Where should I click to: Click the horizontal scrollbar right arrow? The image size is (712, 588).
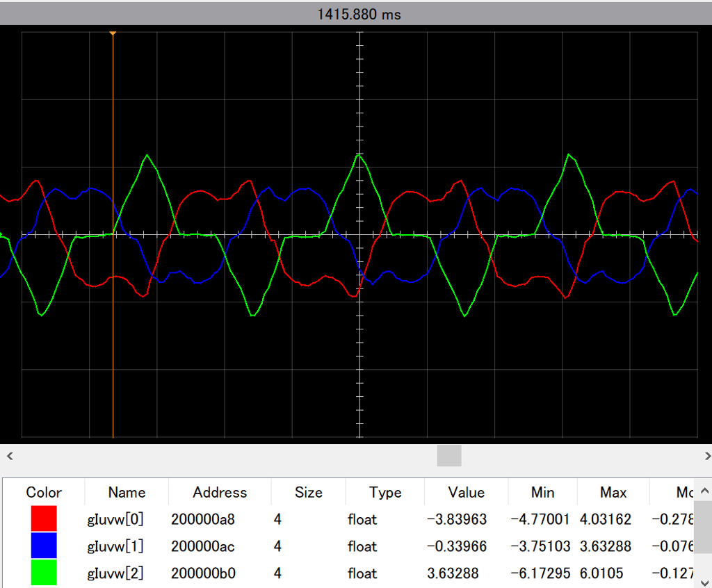[x=707, y=456]
